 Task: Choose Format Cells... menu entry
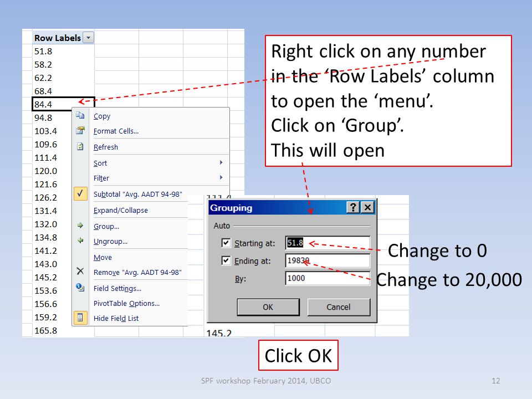[116, 131]
